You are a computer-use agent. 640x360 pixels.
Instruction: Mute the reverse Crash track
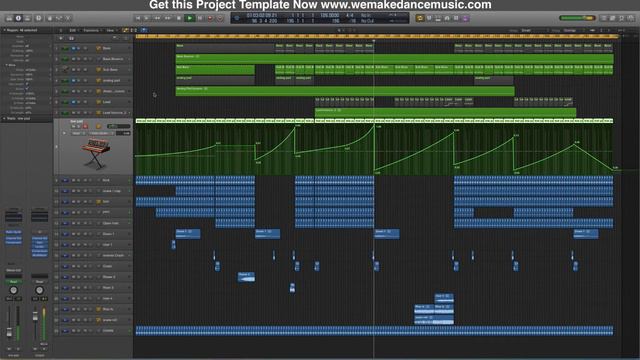73,256
